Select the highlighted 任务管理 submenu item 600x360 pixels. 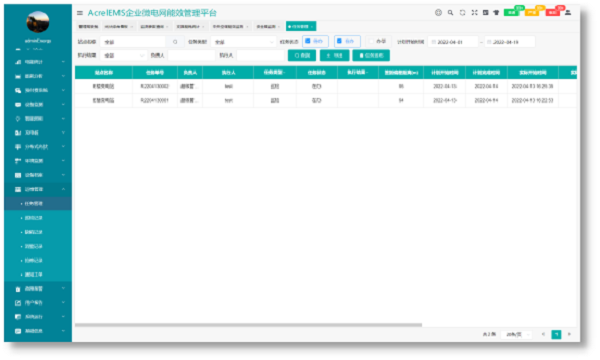click(38, 204)
